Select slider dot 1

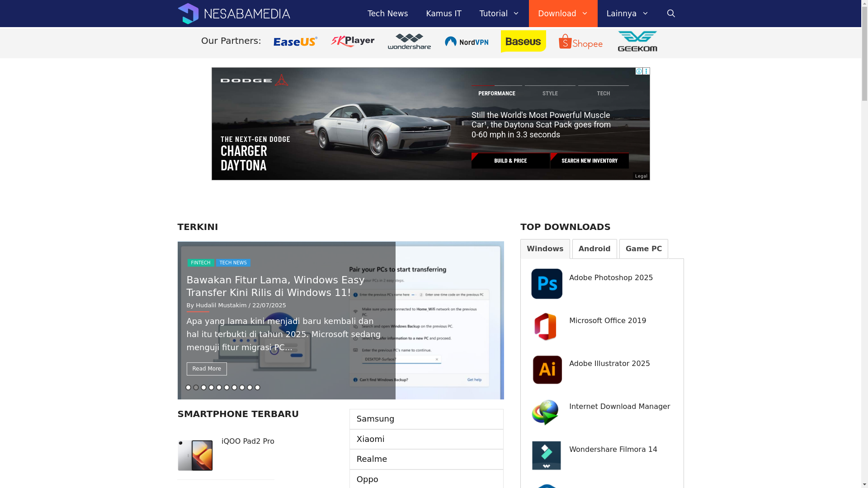[x=188, y=388]
